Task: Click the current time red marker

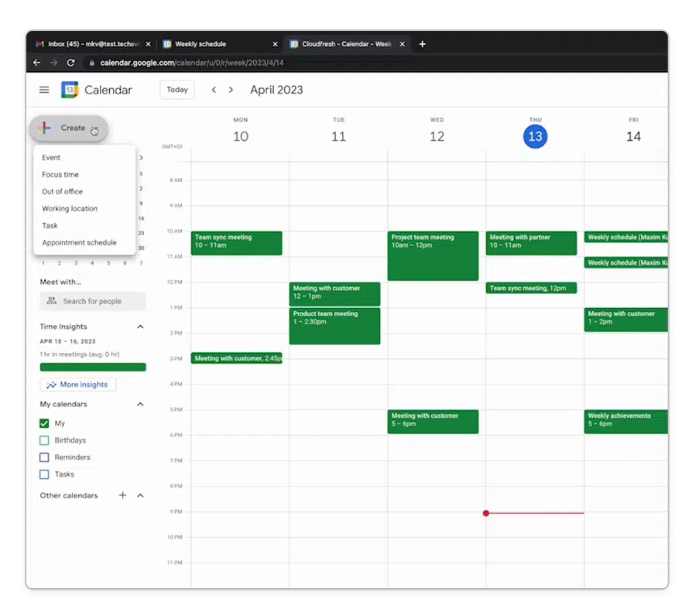Action: point(486,513)
